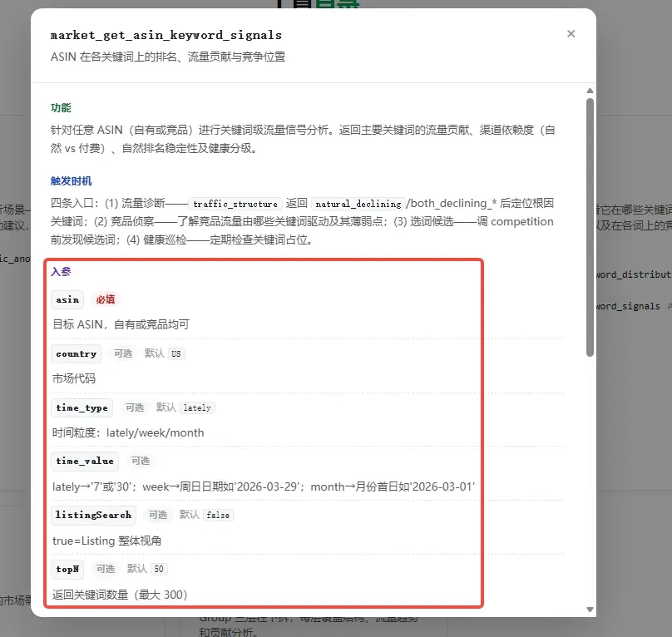
Task: Click the 功能 section heading
Action: (61, 107)
